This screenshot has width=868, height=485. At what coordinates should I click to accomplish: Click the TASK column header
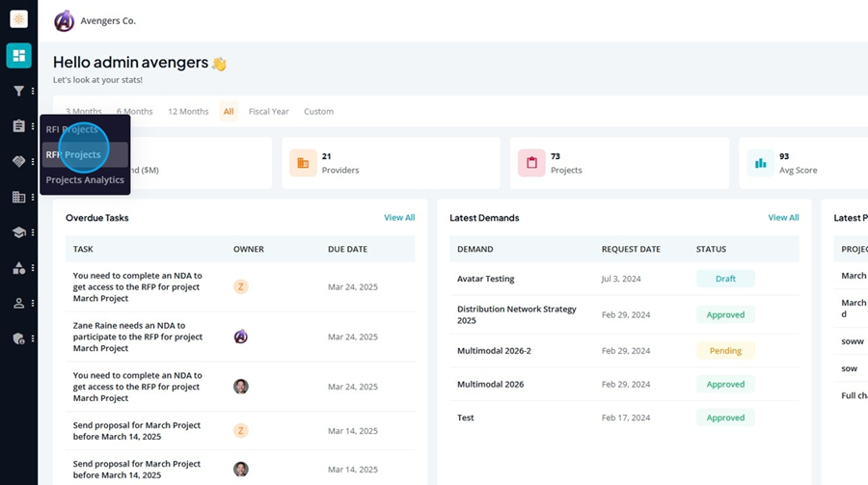click(x=83, y=249)
